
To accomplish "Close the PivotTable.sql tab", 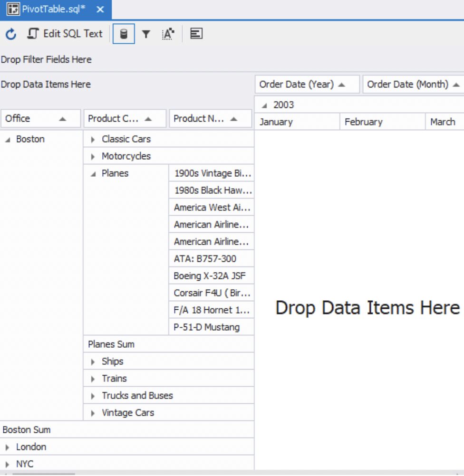I will coord(100,10).
